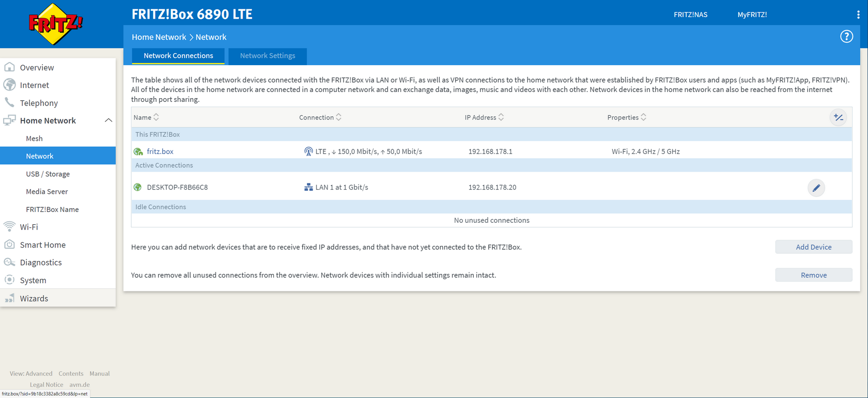
Task: Open the Legal Notice footer link
Action: pos(47,385)
